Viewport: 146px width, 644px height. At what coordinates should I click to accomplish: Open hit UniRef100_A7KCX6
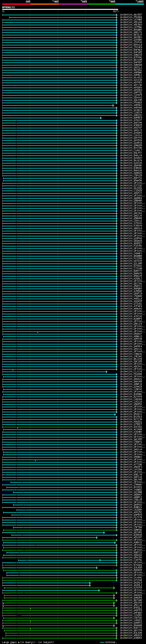click(x=131, y=316)
